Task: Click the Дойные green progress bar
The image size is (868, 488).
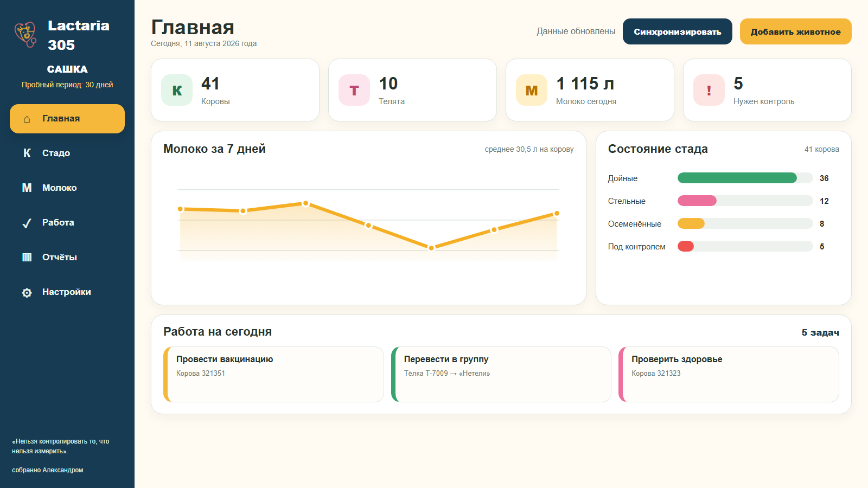Action: pyautogui.click(x=737, y=178)
